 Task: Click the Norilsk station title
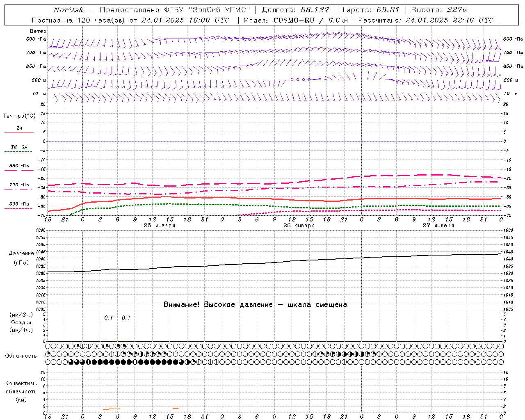[68, 10]
